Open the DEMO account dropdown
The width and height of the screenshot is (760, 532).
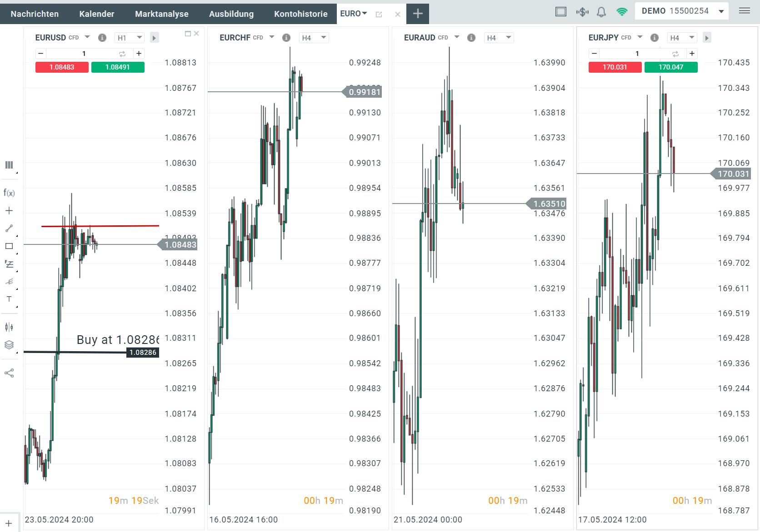(720, 11)
